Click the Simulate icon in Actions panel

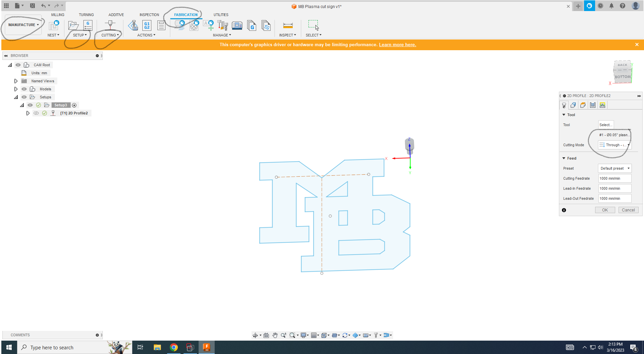tap(133, 25)
